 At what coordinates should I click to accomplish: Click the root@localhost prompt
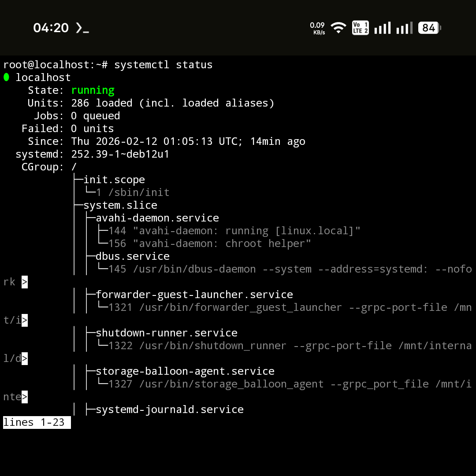[x=55, y=65]
